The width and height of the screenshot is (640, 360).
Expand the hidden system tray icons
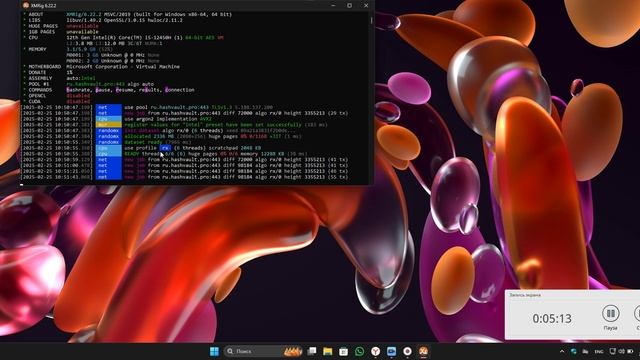pyautogui.click(x=562, y=351)
